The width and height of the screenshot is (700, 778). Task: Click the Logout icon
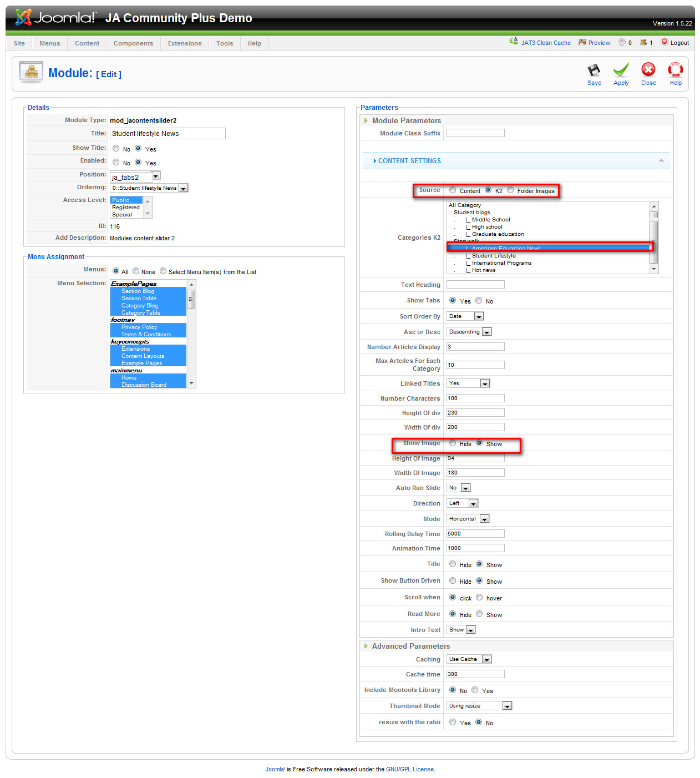664,42
